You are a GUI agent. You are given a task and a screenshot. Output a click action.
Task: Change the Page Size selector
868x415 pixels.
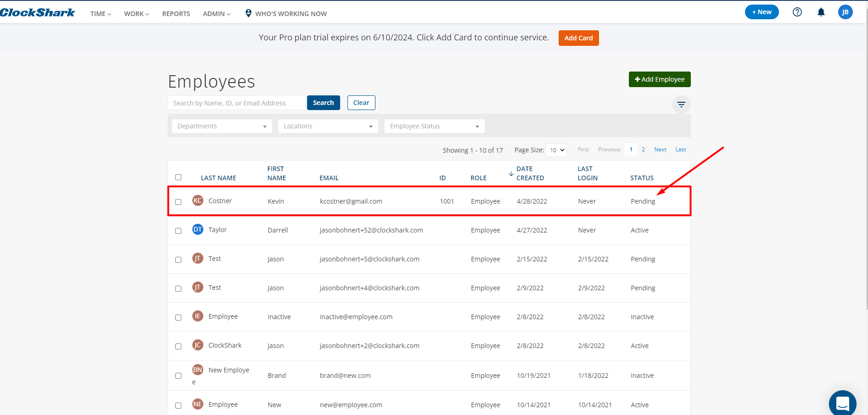(556, 150)
